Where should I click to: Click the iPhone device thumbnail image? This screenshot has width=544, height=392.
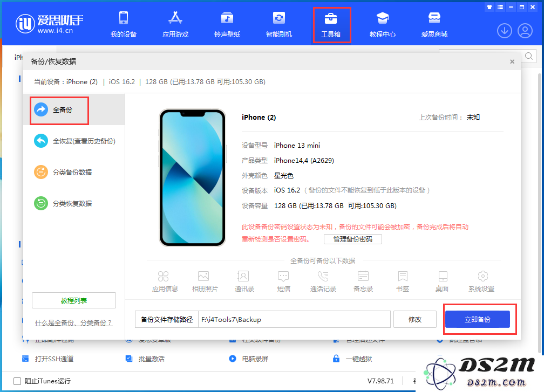[x=193, y=178]
